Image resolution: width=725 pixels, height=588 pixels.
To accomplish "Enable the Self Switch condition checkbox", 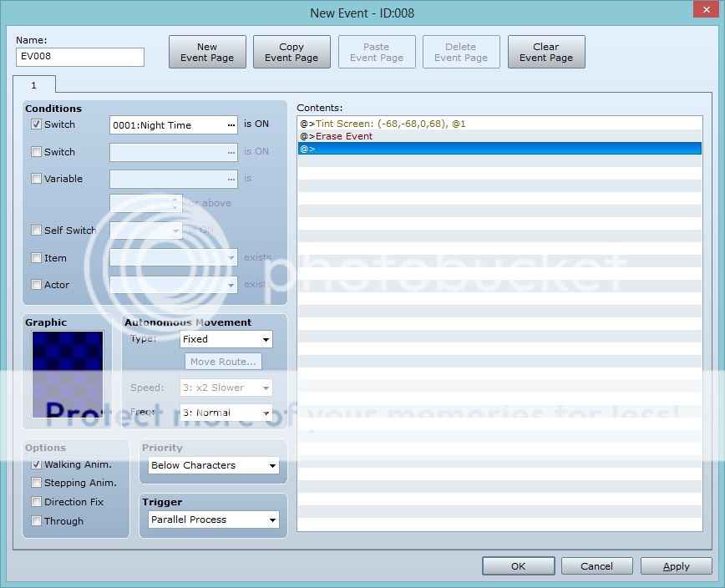I will click(x=36, y=231).
